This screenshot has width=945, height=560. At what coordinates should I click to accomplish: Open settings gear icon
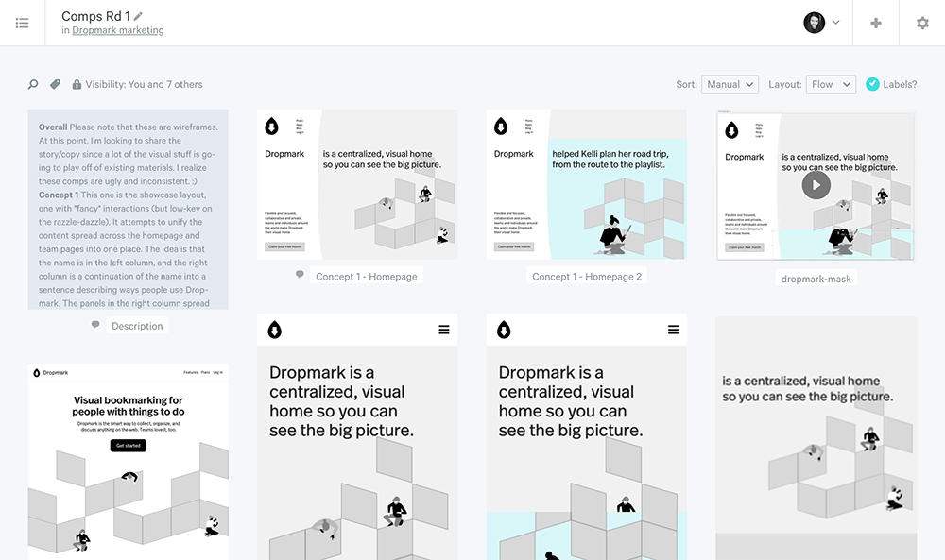922,23
